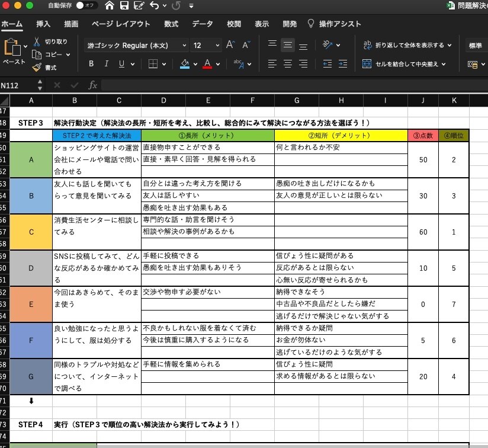The width and height of the screenshot is (488, 448).
Task: Click the fx insert function icon
Action: [x=93, y=85]
